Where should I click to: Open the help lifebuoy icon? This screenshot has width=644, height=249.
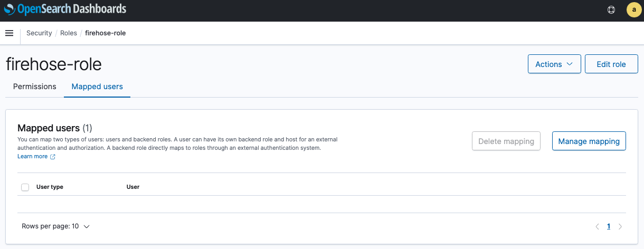[x=611, y=9]
